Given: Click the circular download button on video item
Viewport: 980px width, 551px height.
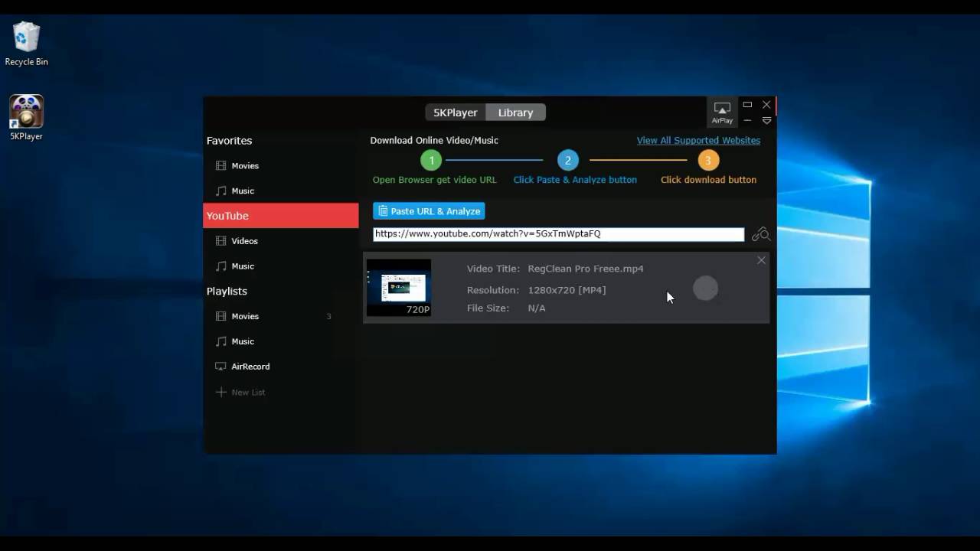Looking at the screenshot, I should tap(705, 289).
